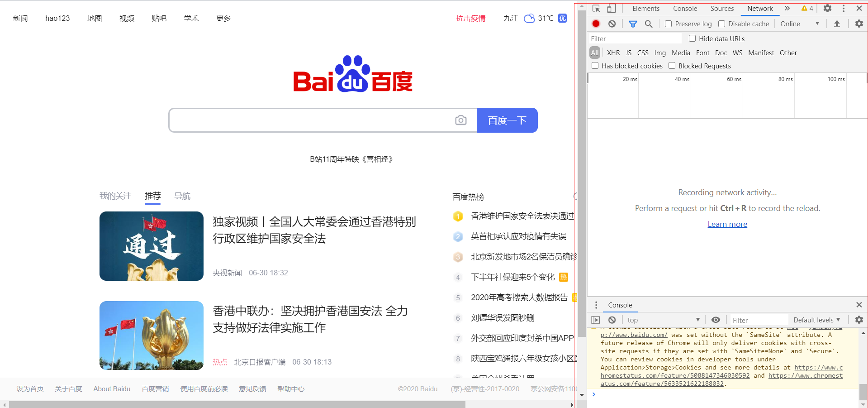The height and width of the screenshot is (408, 868).
Task: Open the Learn more link
Action: tap(727, 224)
